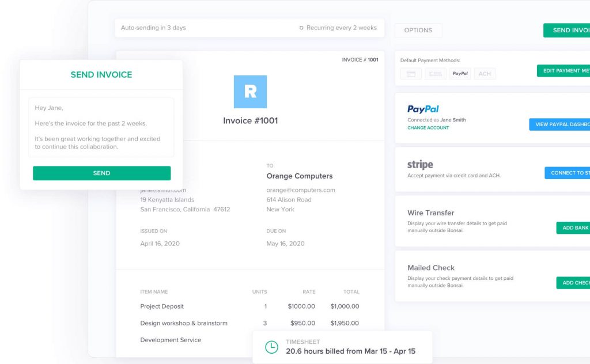Click the PayPal logo in the payments panel

coord(422,109)
